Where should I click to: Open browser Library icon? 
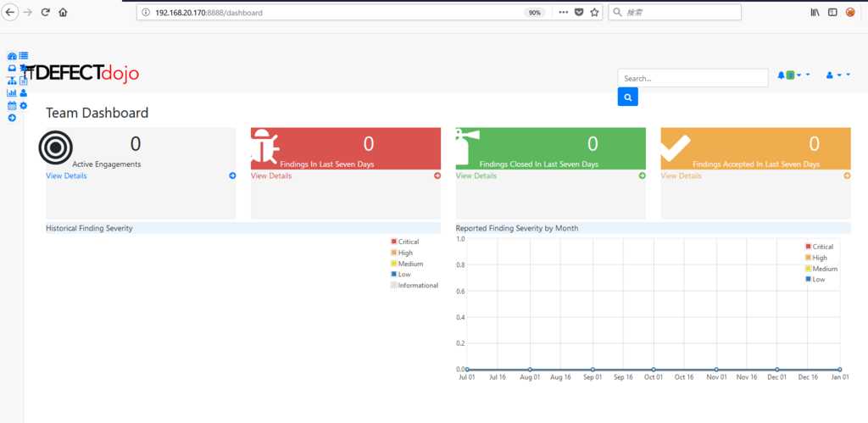[815, 12]
